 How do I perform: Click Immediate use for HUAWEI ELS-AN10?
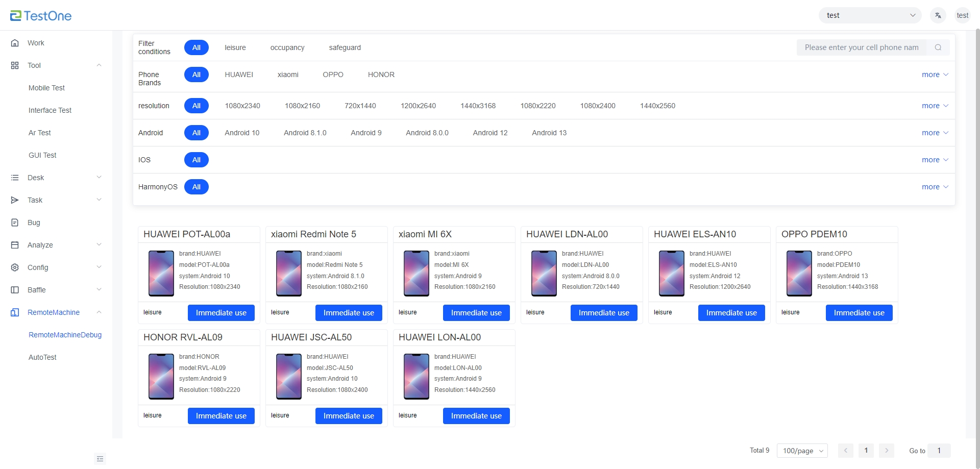731,313
